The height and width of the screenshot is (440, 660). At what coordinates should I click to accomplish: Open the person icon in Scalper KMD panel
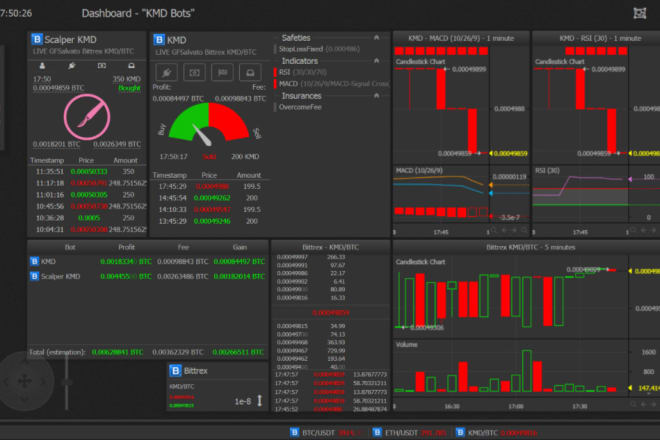point(42,66)
